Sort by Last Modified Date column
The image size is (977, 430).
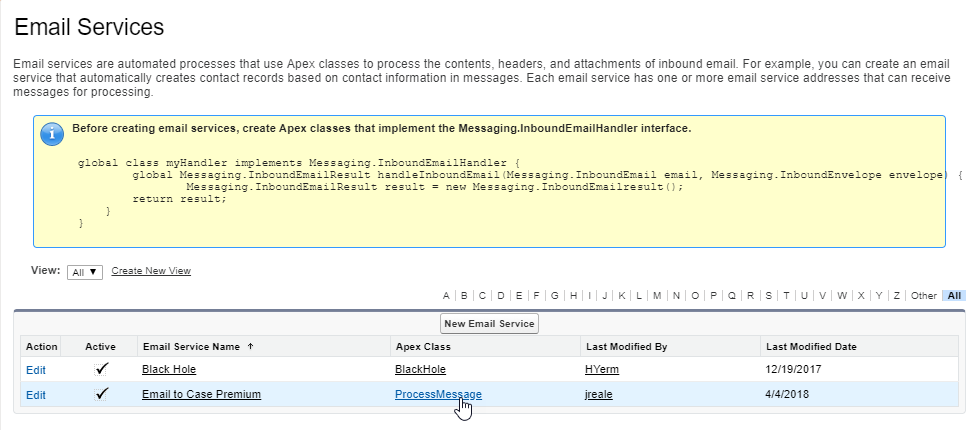(811, 346)
